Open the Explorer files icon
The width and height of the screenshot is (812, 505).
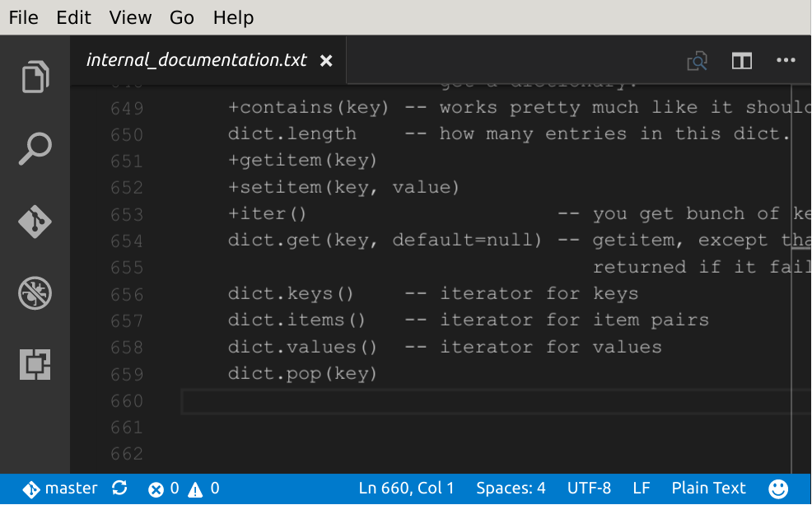click(35, 77)
